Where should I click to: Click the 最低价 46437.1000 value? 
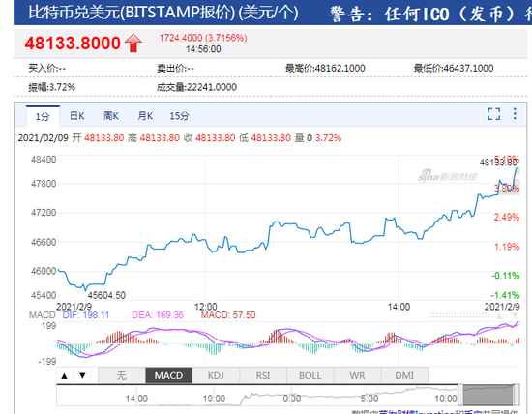[468, 68]
